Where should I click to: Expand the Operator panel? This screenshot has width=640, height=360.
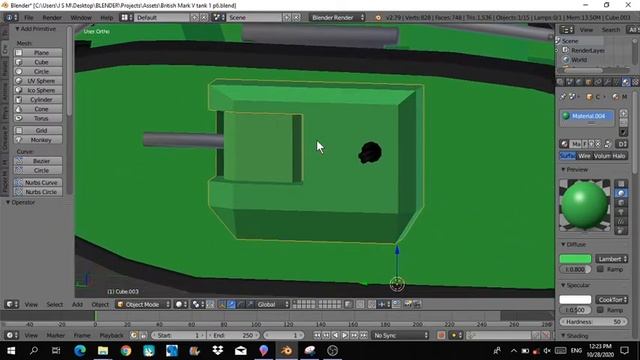[x=8, y=202]
